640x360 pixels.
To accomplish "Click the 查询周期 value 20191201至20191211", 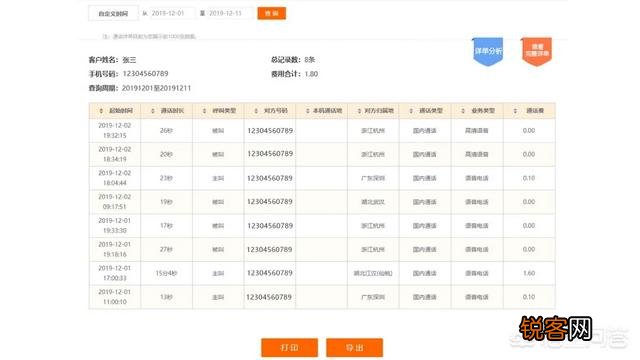I will coord(156,88).
